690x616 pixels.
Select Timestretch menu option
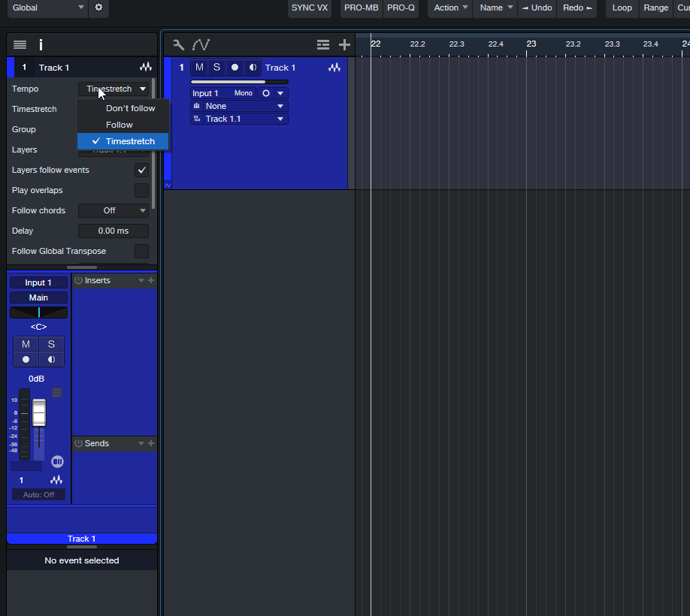pos(123,141)
